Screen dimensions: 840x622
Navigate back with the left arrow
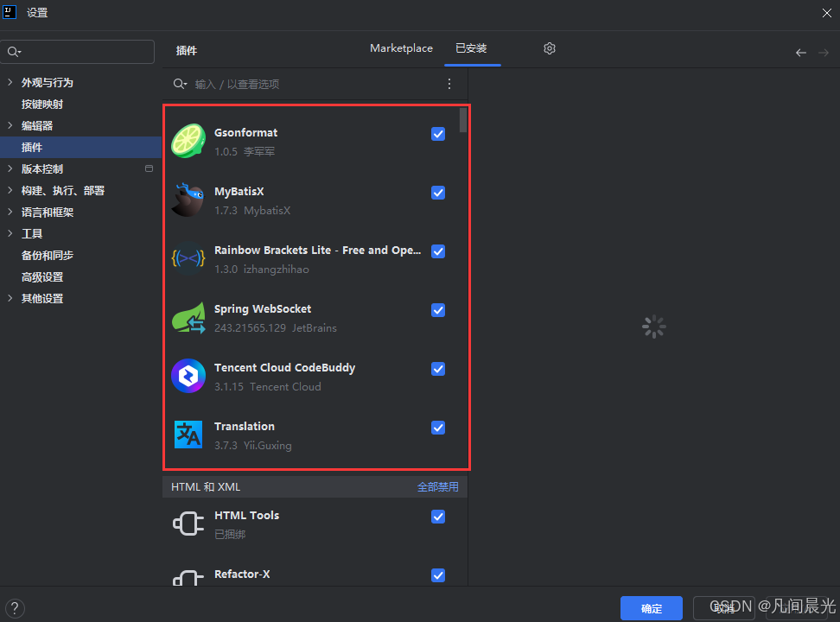coord(801,53)
